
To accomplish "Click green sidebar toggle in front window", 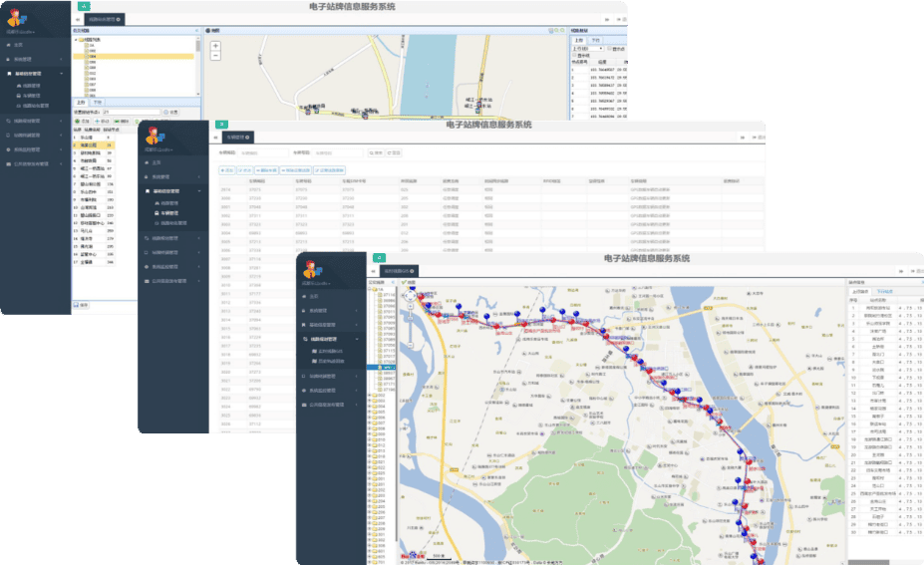I will (x=380, y=258).
